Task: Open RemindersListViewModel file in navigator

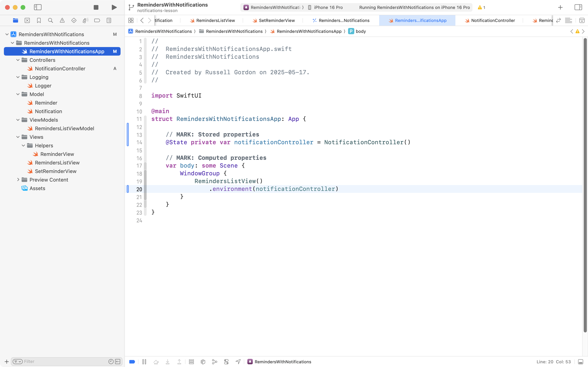Action: click(x=64, y=128)
